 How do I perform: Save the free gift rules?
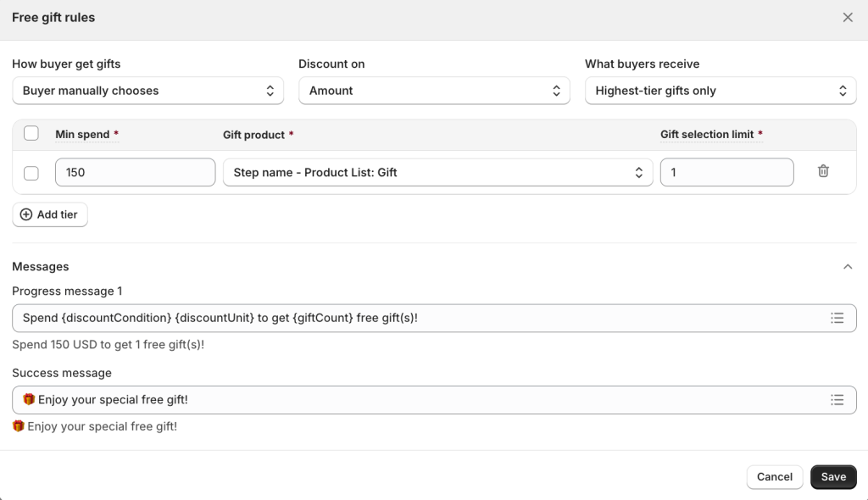[x=832, y=477]
